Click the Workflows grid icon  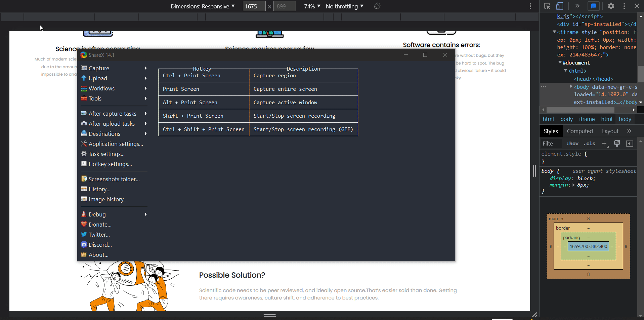[84, 88]
